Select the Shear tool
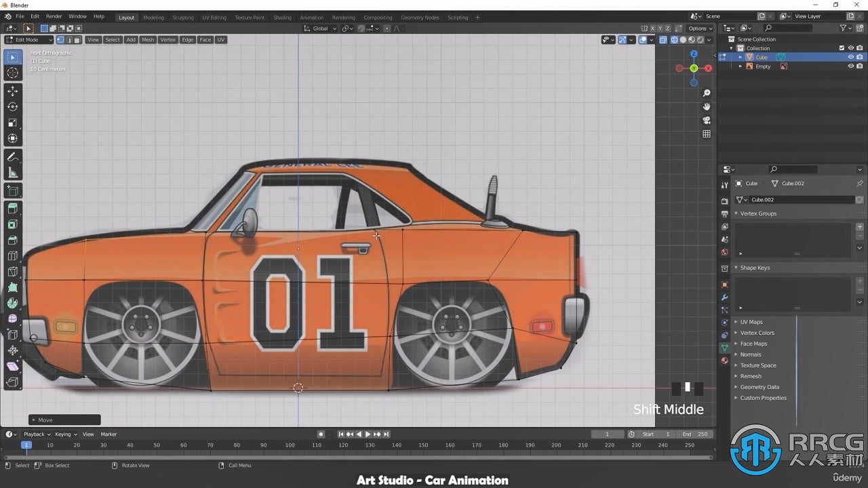The height and width of the screenshot is (488, 868). click(12, 366)
